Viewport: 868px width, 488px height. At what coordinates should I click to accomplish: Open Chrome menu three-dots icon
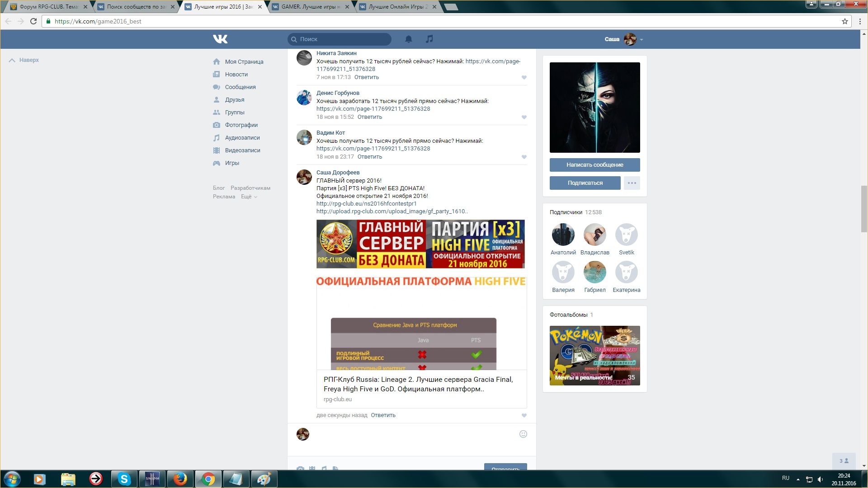859,21
